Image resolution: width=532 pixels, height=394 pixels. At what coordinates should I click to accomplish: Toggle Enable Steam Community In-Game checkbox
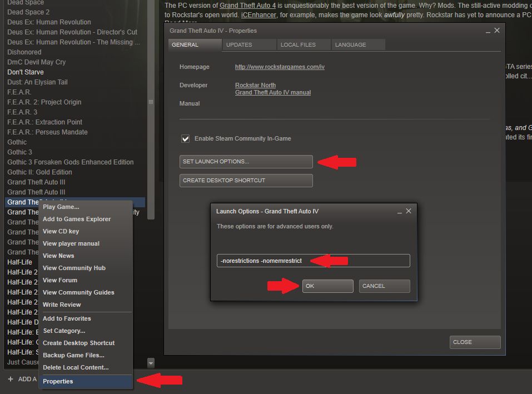185,138
